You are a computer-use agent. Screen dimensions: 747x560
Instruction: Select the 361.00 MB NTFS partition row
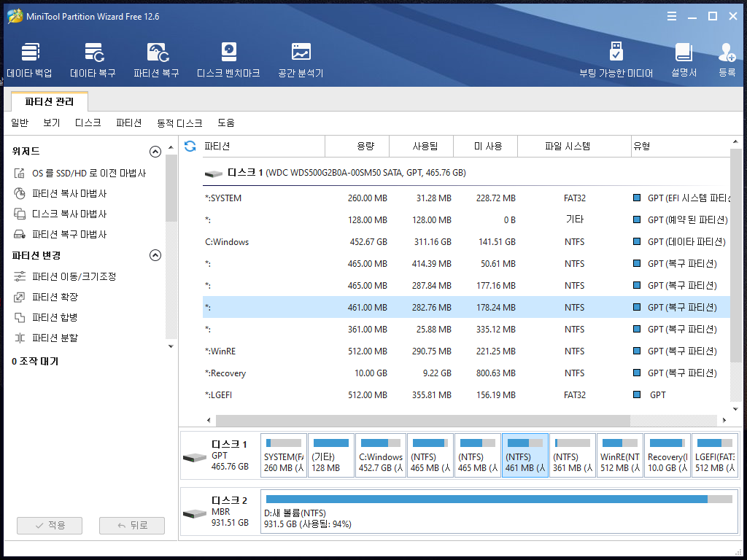[x=466, y=330]
